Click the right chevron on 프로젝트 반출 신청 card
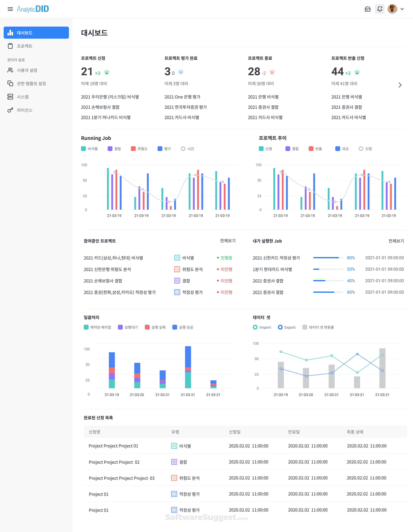Image resolution: width=413 pixels, height=532 pixels. (400, 85)
